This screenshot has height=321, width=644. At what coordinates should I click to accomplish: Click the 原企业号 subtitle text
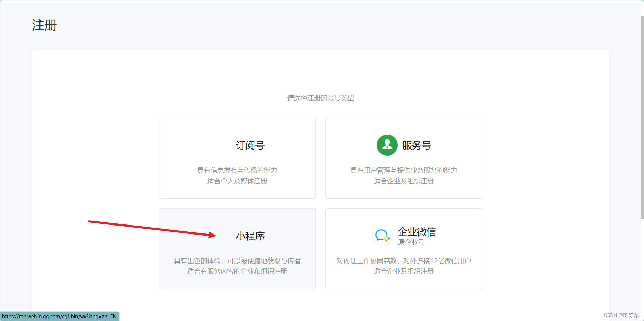click(x=411, y=242)
